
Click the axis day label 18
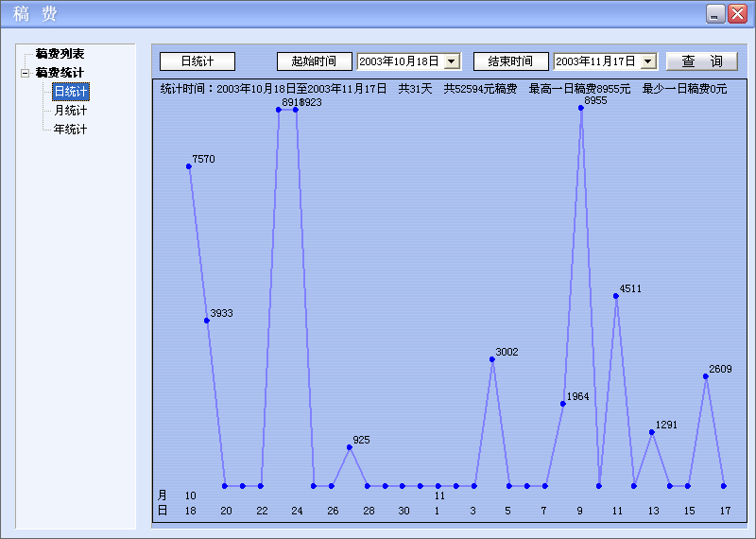[191, 511]
